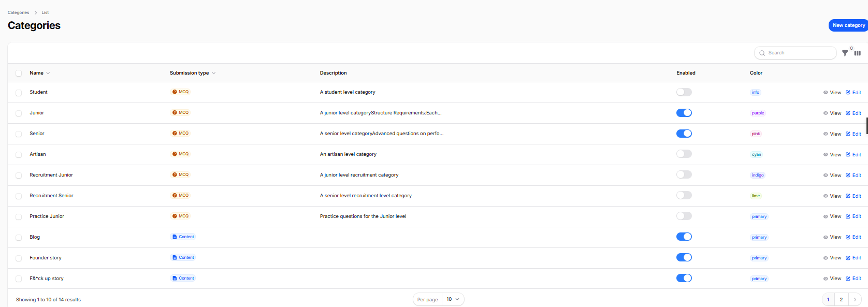Edit the Student category
Image resolution: width=868 pixels, height=307 pixels.
853,92
